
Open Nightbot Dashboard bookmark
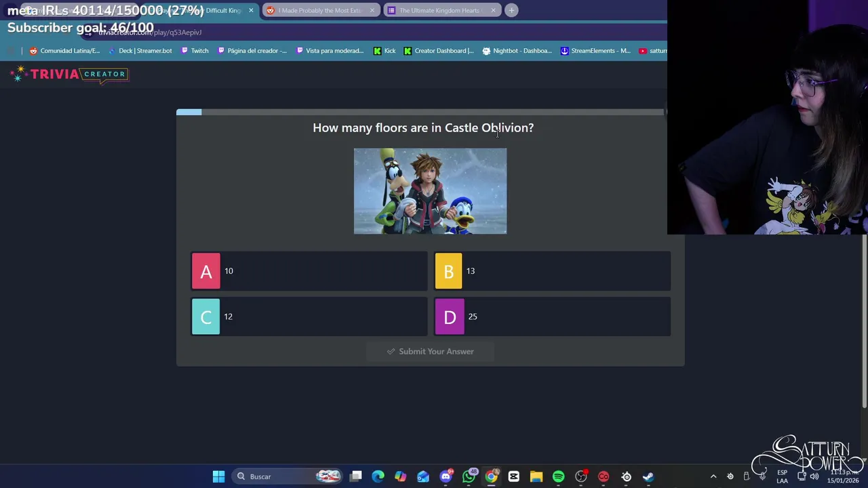[517, 51]
